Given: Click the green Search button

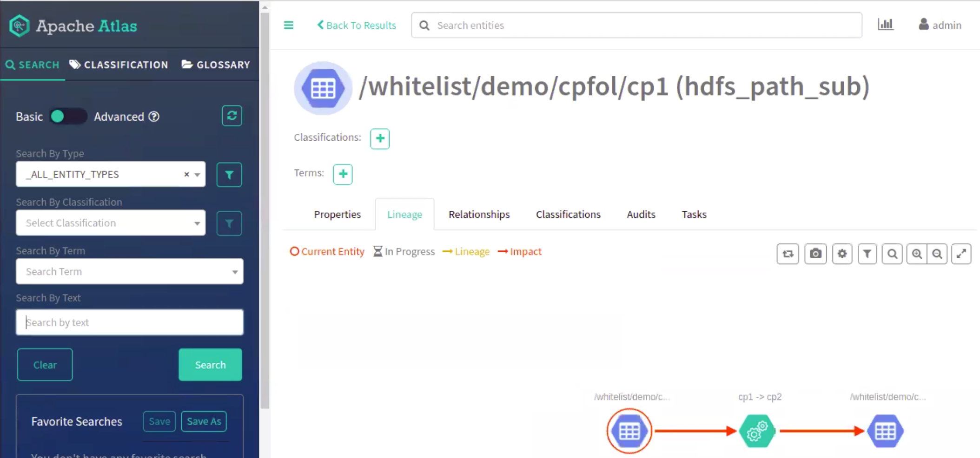Looking at the screenshot, I should coord(210,365).
